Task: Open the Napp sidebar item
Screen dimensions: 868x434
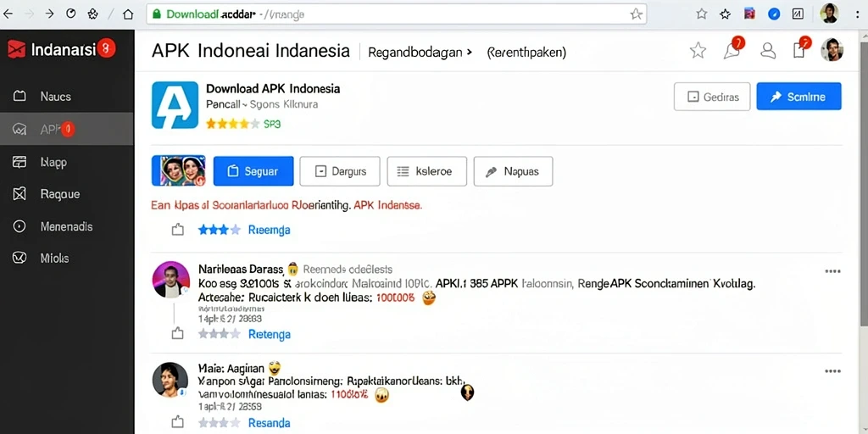Action: coord(66,162)
